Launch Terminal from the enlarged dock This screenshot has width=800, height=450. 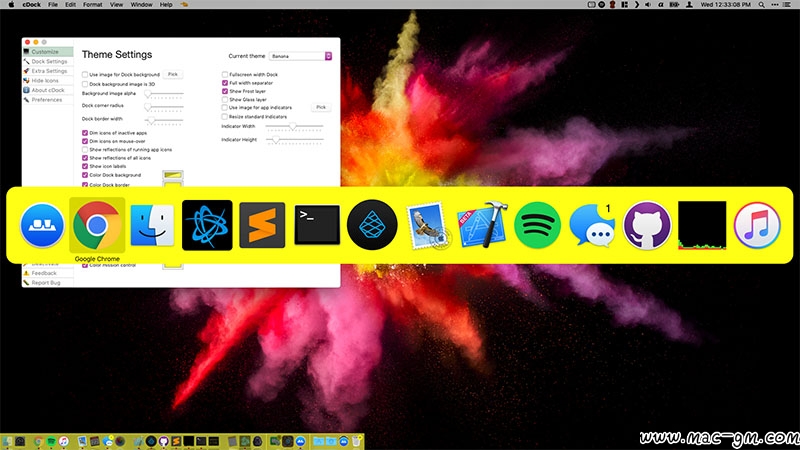click(317, 225)
